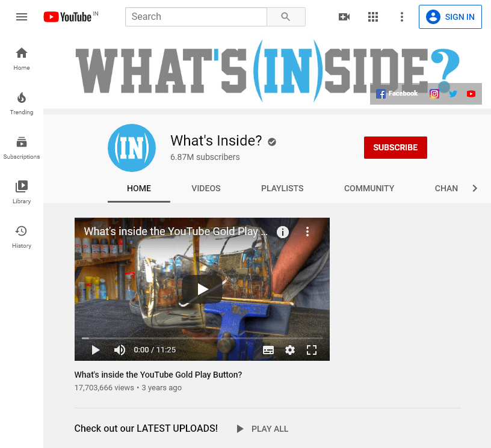Open History in the sidebar
The width and height of the screenshot is (491, 448).
(22, 237)
